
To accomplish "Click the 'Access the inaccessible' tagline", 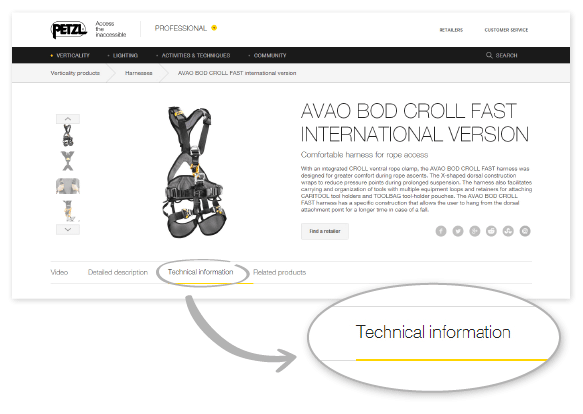I will (110, 29).
